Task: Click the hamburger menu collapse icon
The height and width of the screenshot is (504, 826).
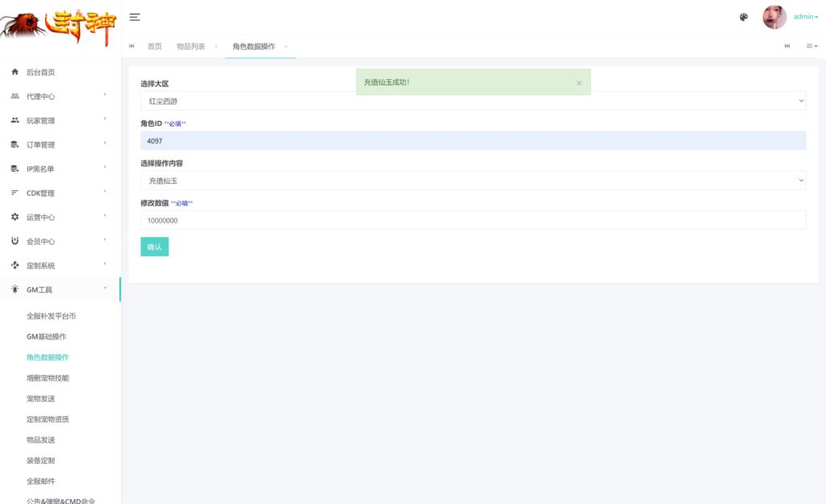Action: coord(135,17)
